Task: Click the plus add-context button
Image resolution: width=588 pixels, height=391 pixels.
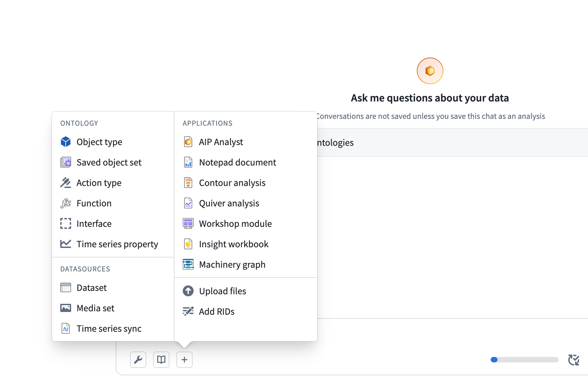Action: click(184, 360)
